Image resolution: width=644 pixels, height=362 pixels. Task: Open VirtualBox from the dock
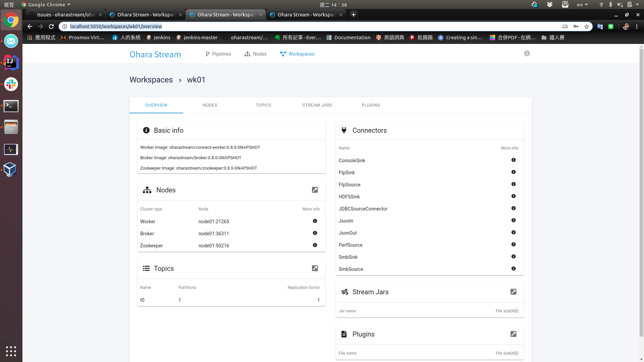click(10, 170)
